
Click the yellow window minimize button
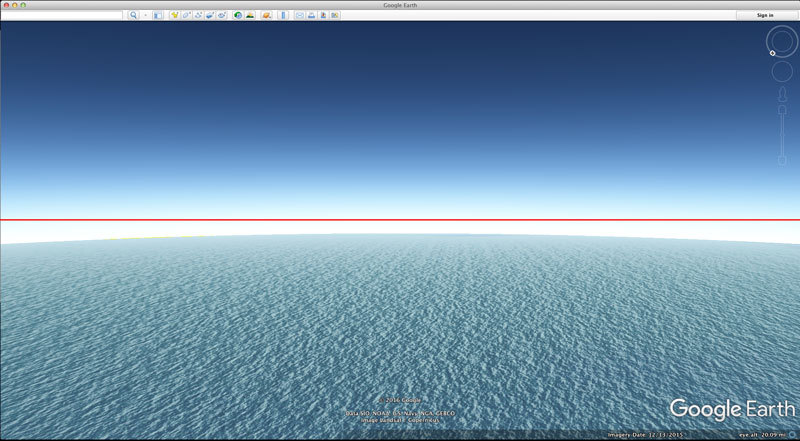click(x=15, y=5)
